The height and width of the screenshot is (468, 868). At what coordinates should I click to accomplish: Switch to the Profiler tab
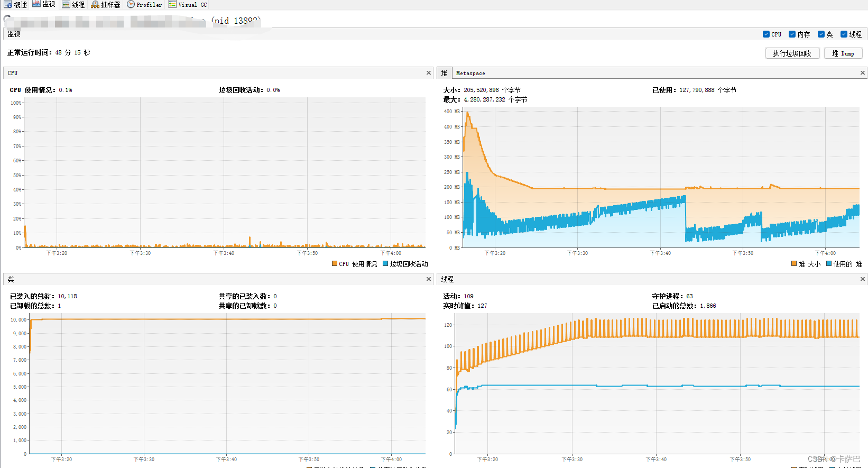[144, 5]
